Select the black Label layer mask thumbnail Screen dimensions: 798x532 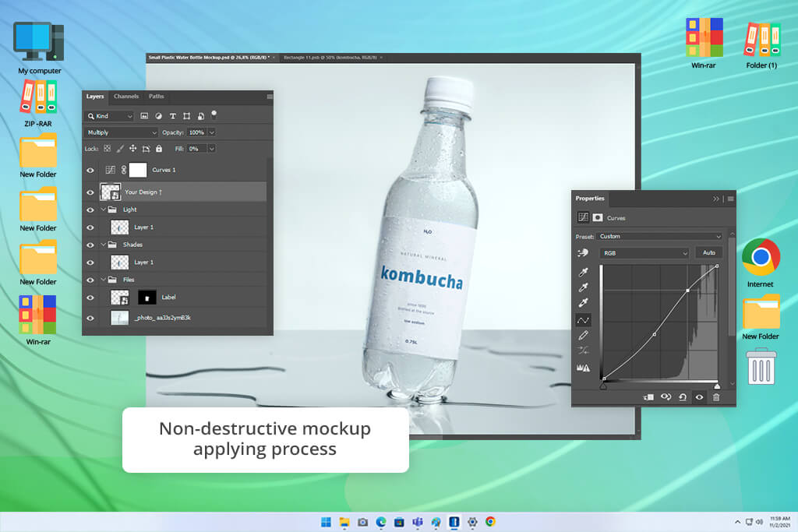coord(147,298)
